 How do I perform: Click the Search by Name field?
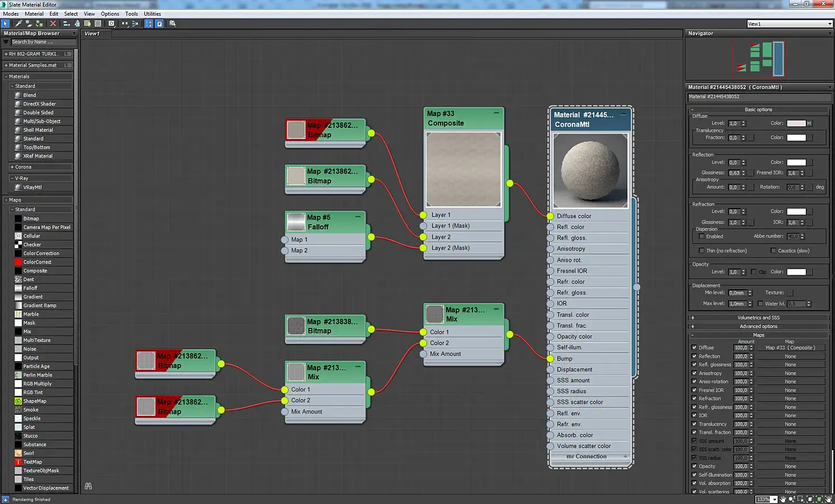click(x=43, y=42)
